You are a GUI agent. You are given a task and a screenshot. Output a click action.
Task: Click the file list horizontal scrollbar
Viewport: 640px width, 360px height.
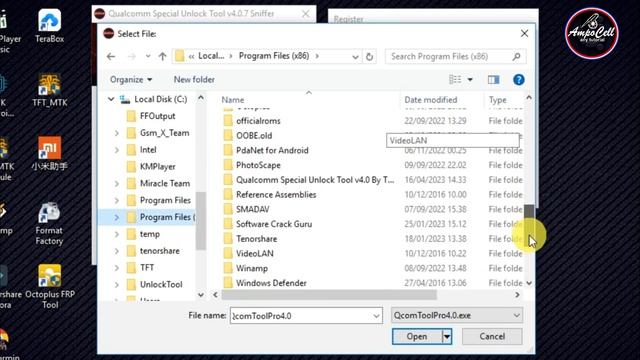click(329, 295)
